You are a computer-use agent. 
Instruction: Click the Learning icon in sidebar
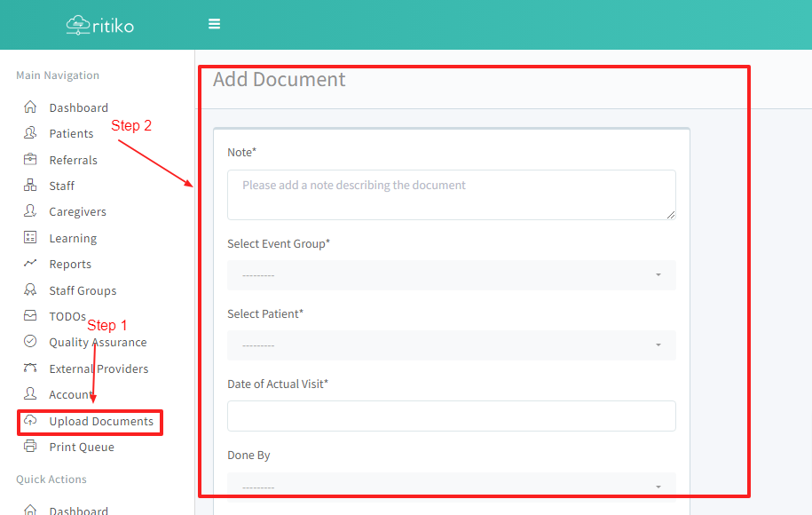[x=30, y=238]
